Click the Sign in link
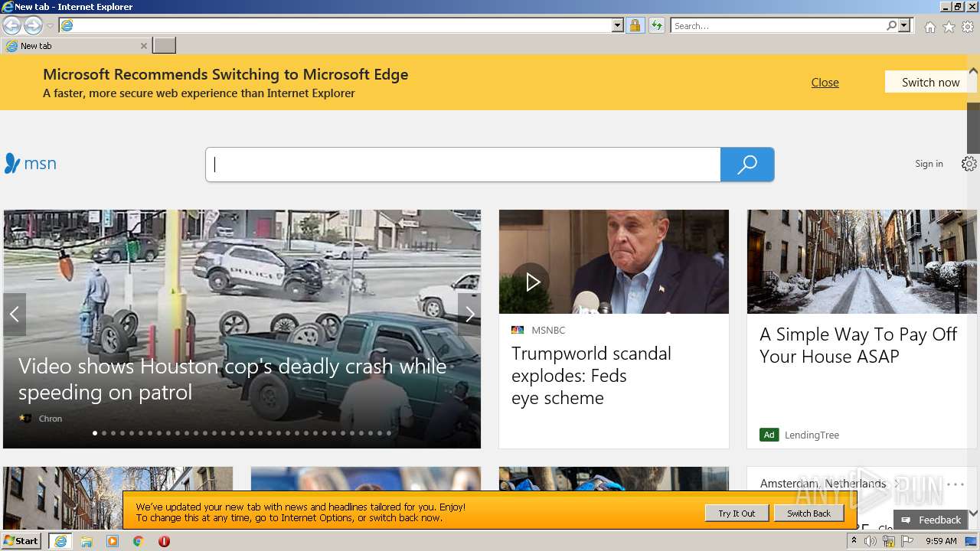 pyautogui.click(x=929, y=164)
